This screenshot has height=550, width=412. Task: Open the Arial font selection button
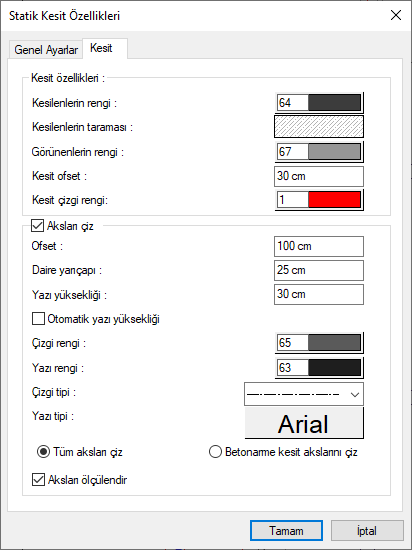pos(304,423)
